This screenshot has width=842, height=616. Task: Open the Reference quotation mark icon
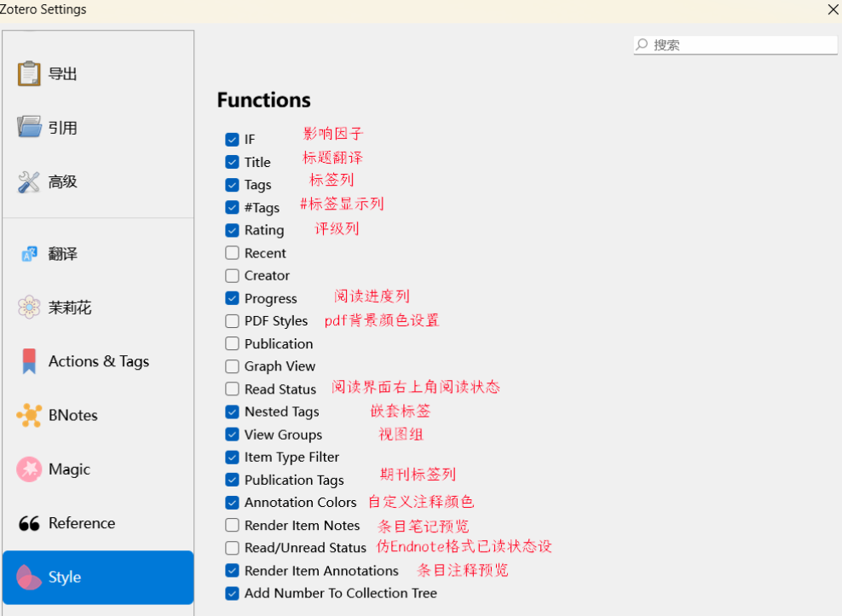click(x=29, y=523)
